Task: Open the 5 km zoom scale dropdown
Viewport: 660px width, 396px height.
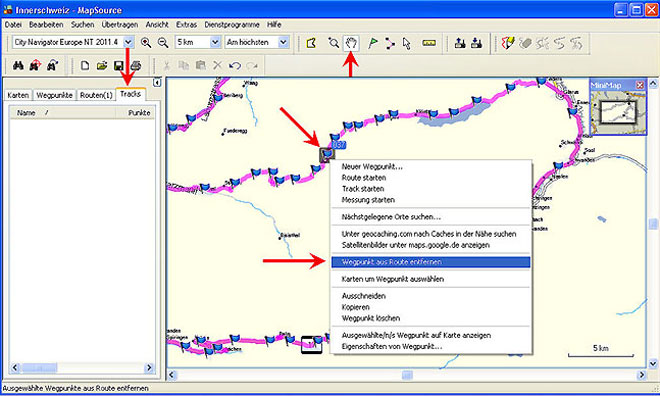Action: (215, 42)
